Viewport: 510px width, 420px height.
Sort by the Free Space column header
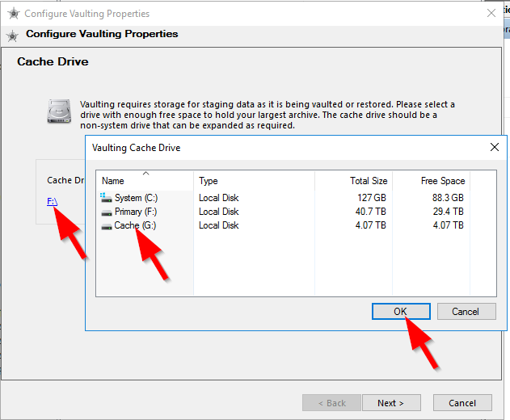point(432,181)
